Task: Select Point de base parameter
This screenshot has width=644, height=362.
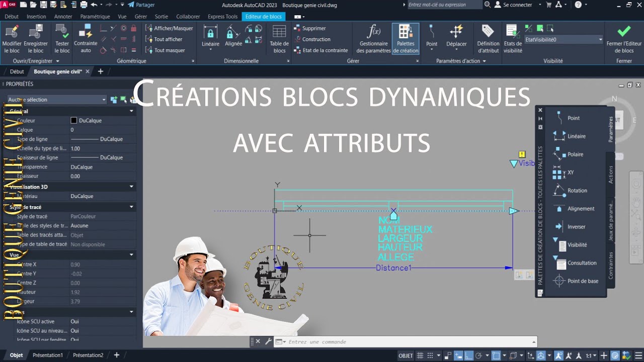Action: pyautogui.click(x=577, y=281)
